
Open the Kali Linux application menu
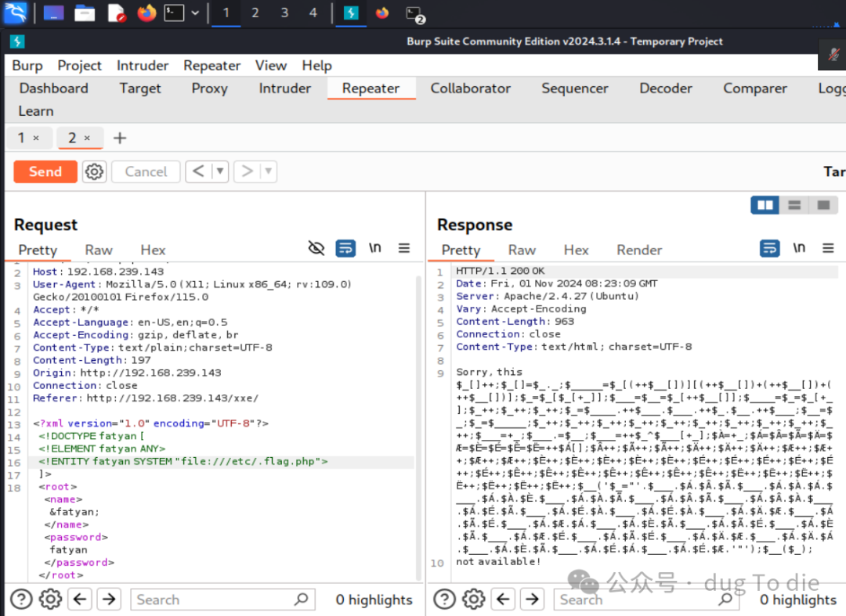15,13
